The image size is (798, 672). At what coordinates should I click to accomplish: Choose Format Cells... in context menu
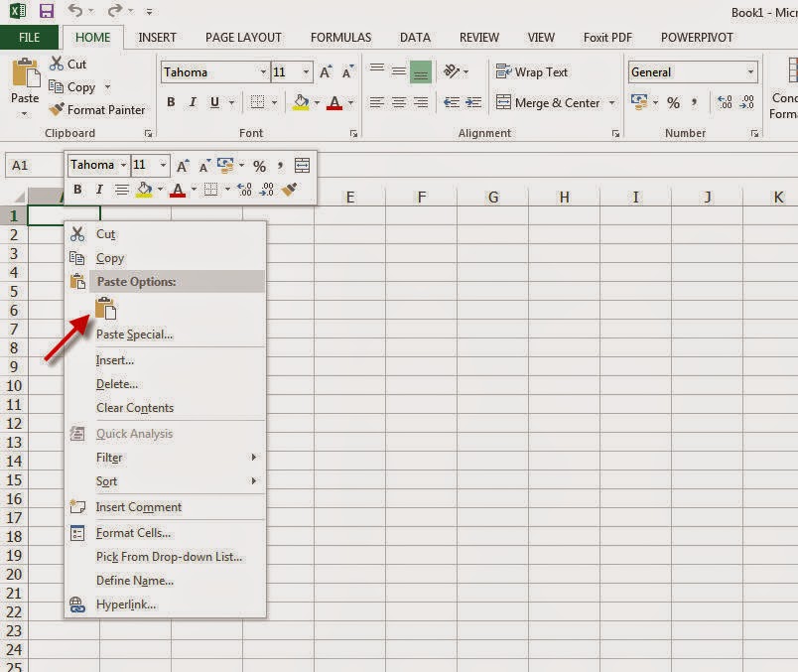click(133, 533)
